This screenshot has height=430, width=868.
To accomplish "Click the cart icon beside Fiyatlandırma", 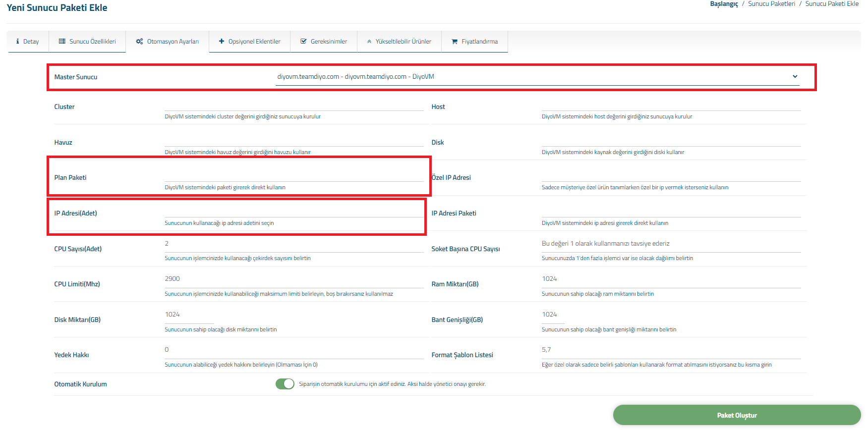I will point(455,42).
